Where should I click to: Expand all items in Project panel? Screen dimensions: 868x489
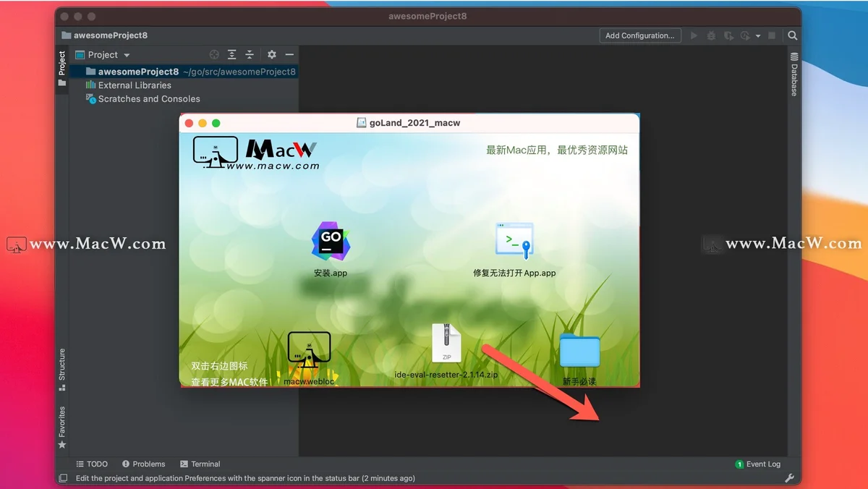pyautogui.click(x=231, y=54)
